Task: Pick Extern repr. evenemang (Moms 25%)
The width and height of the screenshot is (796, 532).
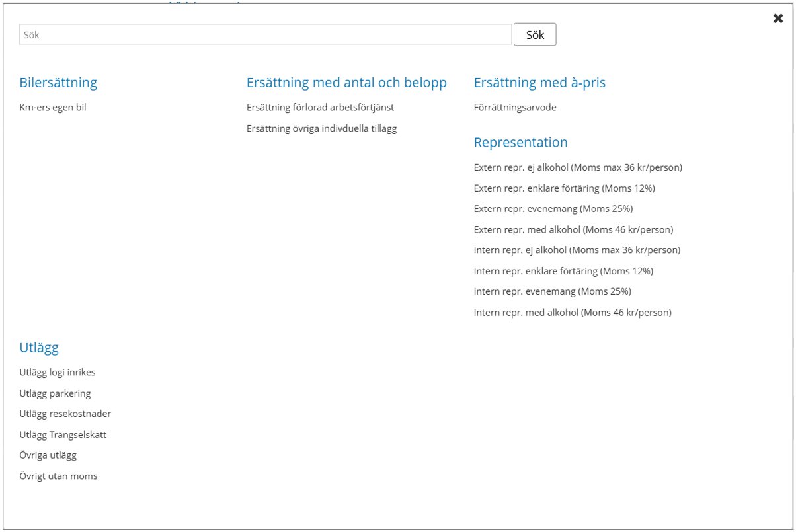Action: point(553,209)
